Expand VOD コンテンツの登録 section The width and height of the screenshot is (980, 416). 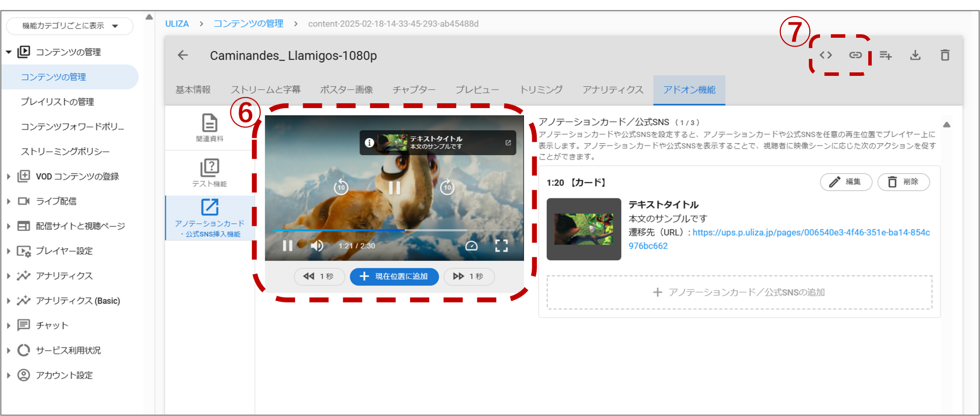[8, 177]
